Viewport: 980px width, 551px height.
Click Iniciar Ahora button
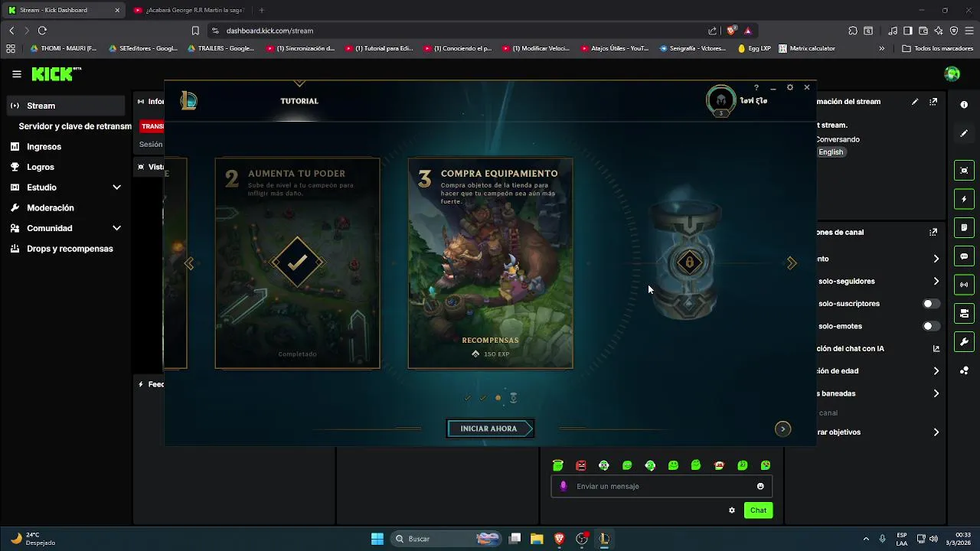[x=490, y=429]
